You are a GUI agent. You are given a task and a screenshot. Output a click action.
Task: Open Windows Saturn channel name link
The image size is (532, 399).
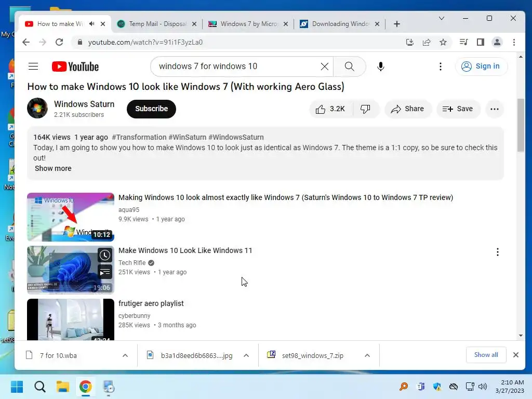coord(84,104)
